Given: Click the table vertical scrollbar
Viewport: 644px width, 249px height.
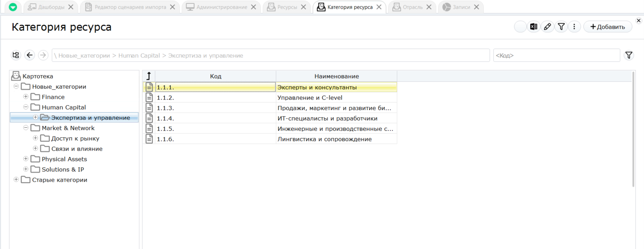Looking at the screenshot, I should 633,129.
